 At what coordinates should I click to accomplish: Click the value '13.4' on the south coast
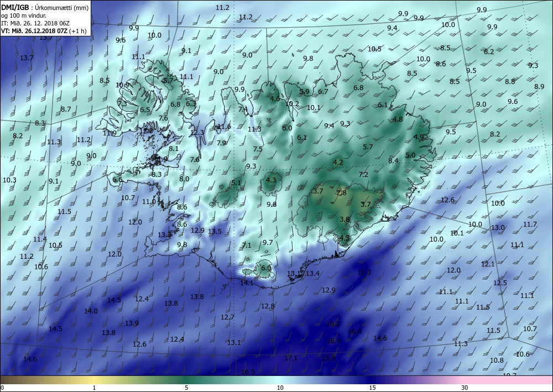pyautogui.click(x=312, y=273)
